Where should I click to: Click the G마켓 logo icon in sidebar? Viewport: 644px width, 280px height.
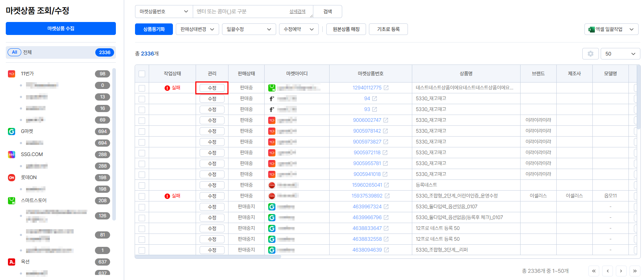[12, 132]
